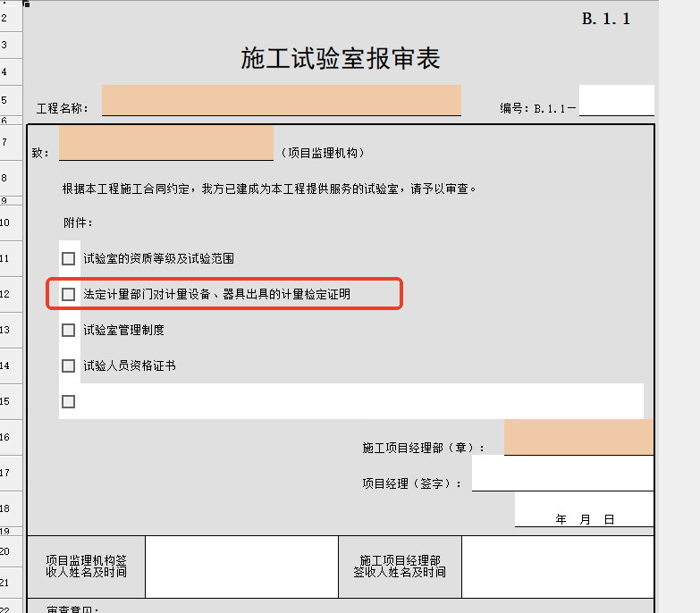Click empty cell beside 施工项目经理部签收人姓名及时间
The width and height of the screenshot is (700, 613).
(558, 567)
